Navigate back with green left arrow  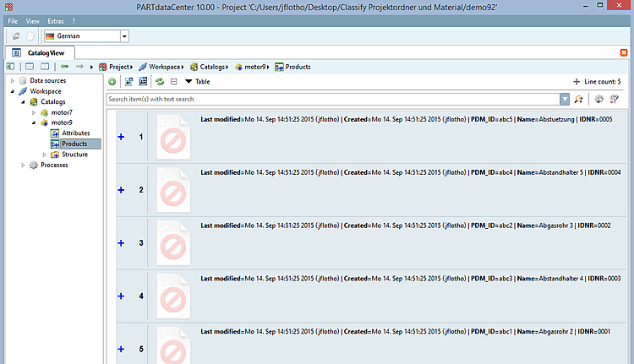[x=64, y=67]
